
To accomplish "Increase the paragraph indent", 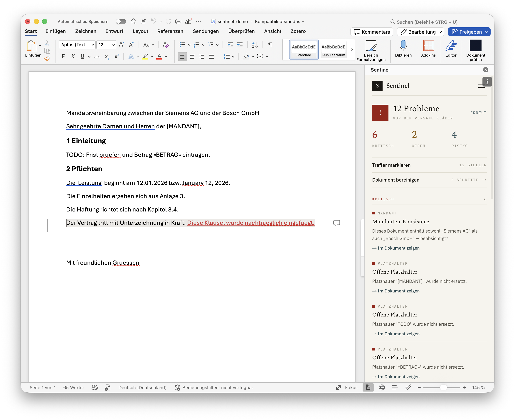I will pyautogui.click(x=240, y=45).
